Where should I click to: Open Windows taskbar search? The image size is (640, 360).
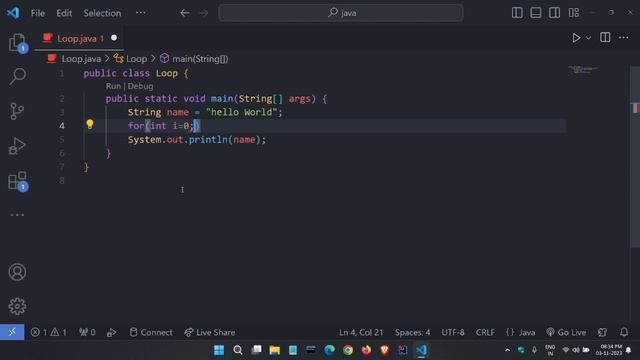pyautogui.click(x=238, y=350)
